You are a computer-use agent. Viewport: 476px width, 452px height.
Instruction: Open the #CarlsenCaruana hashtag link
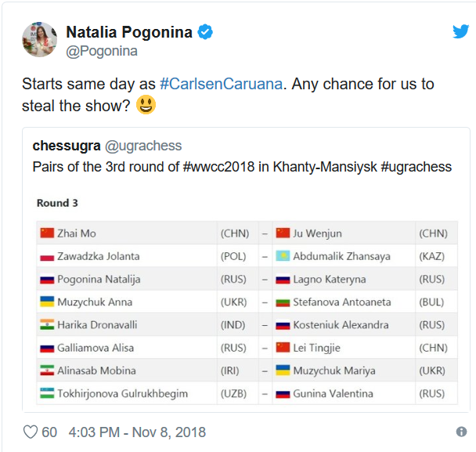tap(222, 84)
